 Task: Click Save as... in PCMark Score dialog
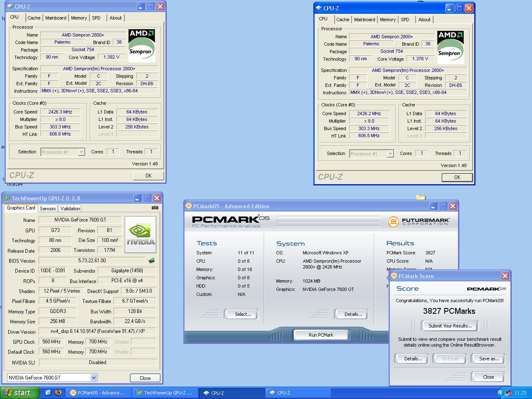(489, 359)
